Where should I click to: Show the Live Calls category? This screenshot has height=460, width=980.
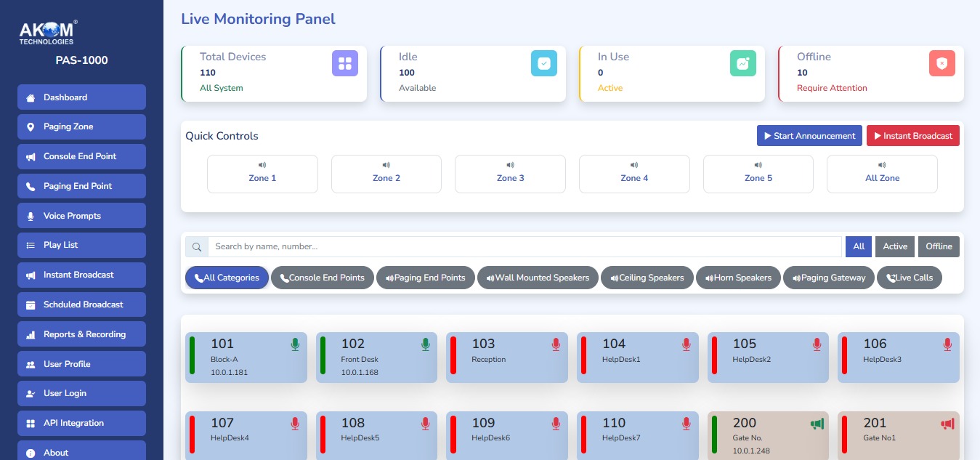(909, 278)
